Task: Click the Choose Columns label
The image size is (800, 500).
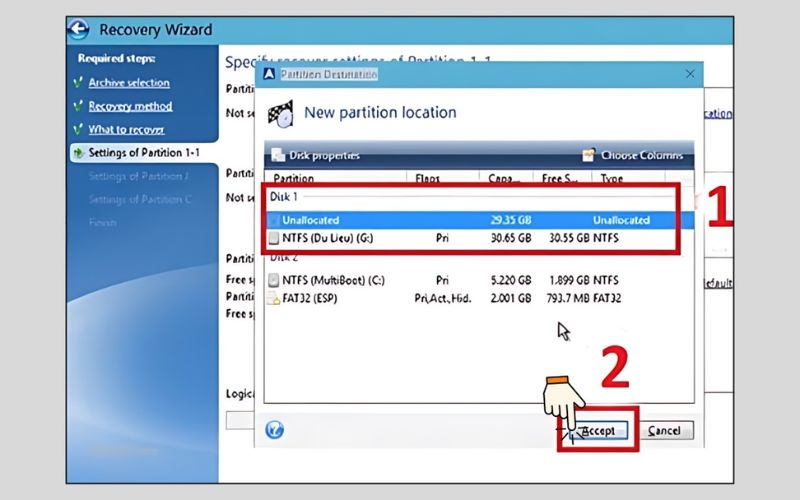Action: click(x=642, y=155)
